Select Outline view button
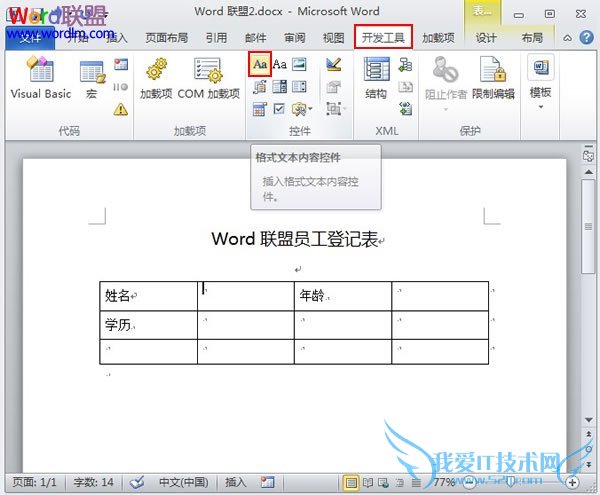Viewport: 600px width, 495px height. (399, 483)
